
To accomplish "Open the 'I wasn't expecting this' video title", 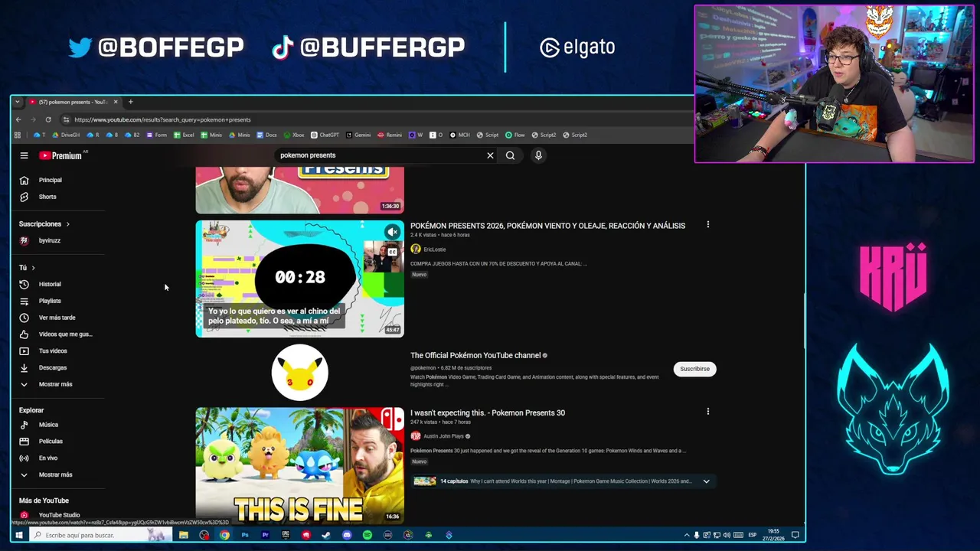I will (488, 413).
